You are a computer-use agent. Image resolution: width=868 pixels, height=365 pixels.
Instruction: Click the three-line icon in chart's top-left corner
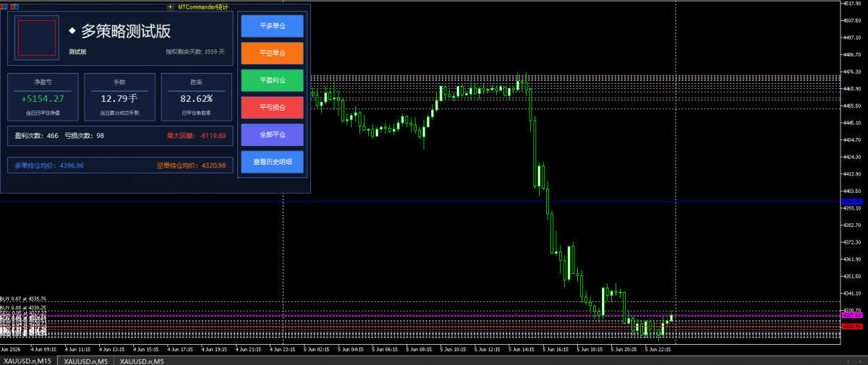(4, 7)
